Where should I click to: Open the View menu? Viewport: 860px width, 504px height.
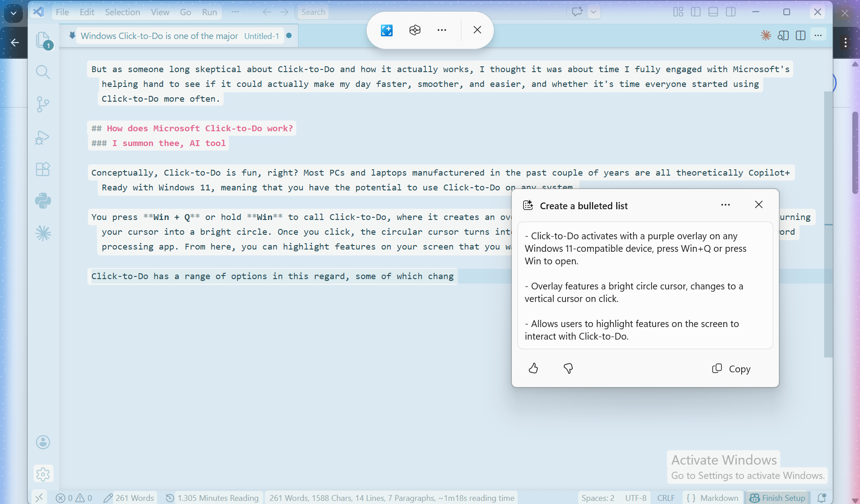(160, 12)
